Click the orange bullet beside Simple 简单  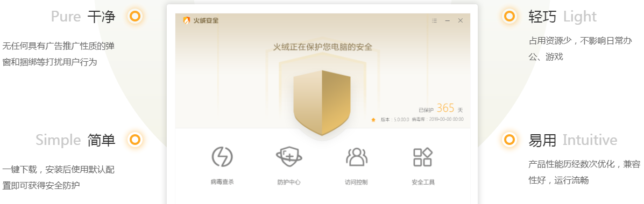click(135, 140)
